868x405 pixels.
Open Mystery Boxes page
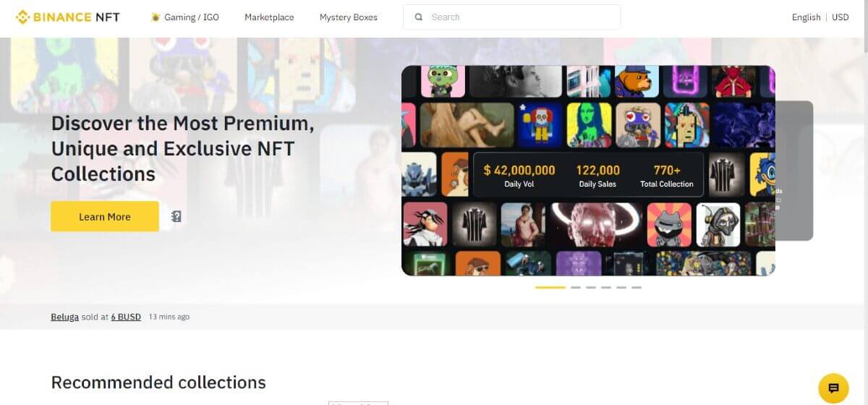(349, 17)
